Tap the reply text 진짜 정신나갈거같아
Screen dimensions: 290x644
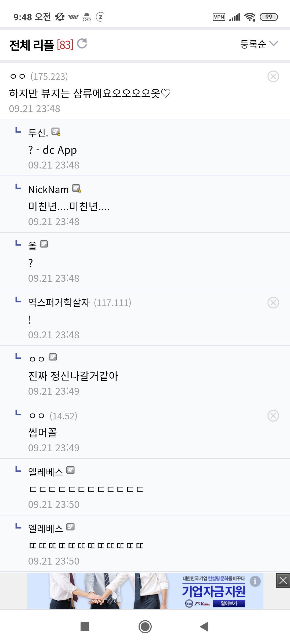(x=73, y=376)
